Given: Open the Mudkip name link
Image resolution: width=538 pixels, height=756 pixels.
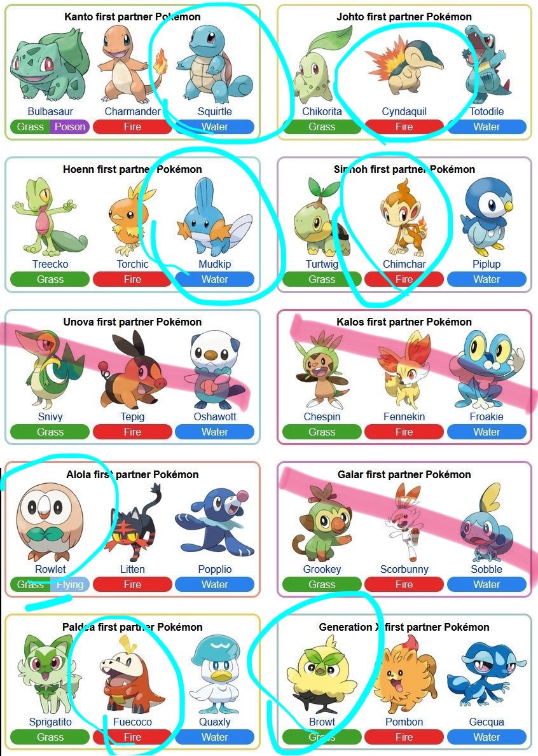Looking at the screenshot, I should (x=214, y=264).
